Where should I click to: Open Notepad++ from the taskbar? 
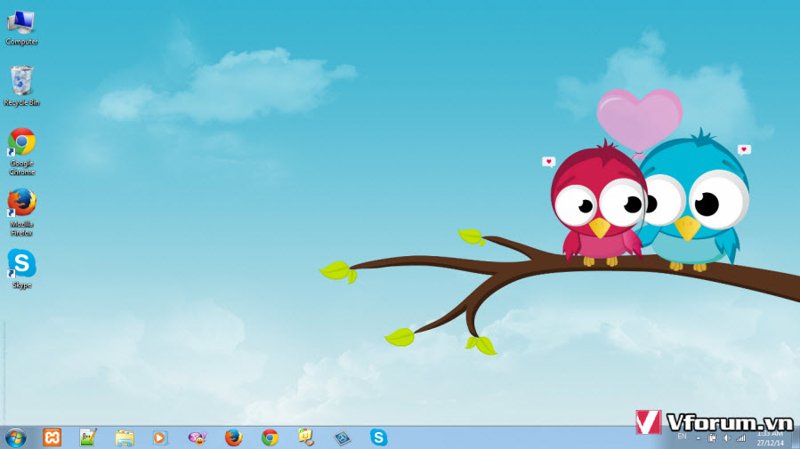pyautogui.click(x=88, y=438)
